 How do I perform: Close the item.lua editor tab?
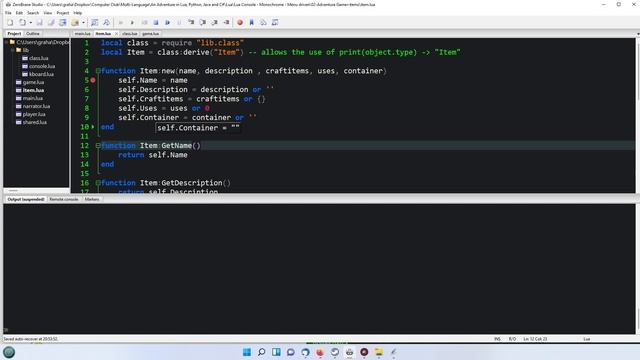116,33
